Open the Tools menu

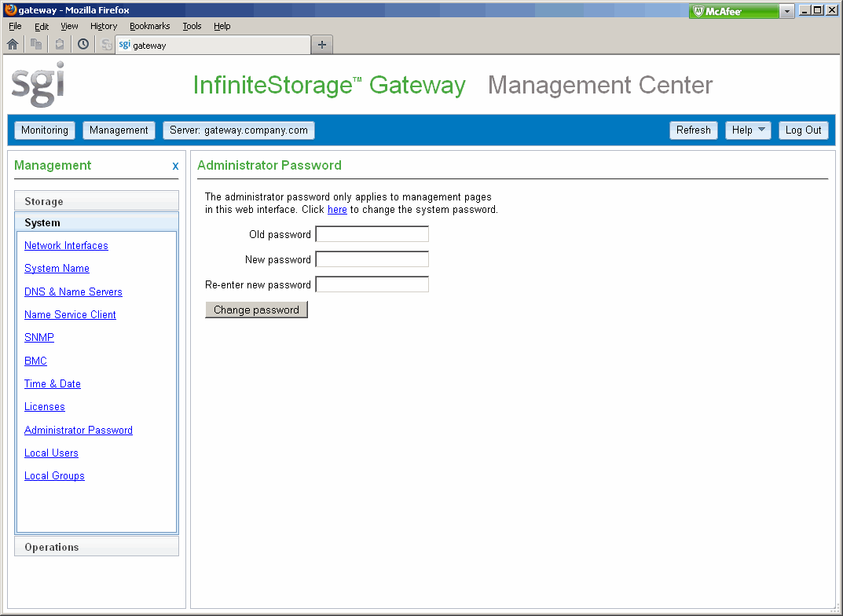click(192, 26)
